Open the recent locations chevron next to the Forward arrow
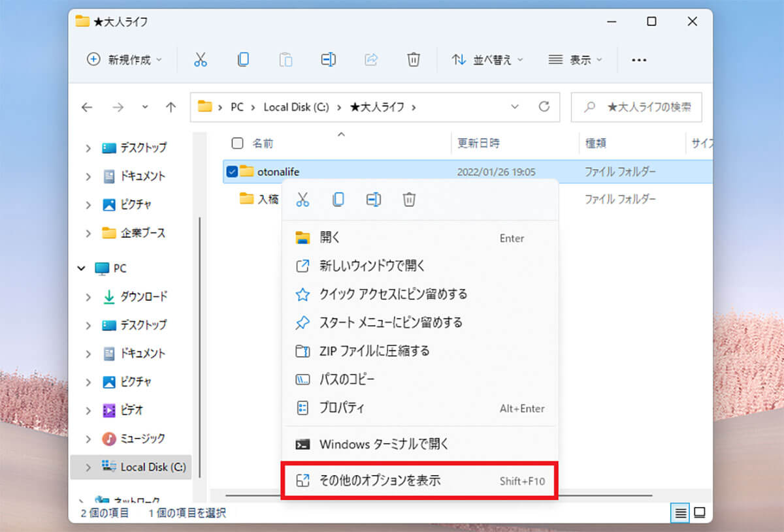Screen dimensions: 784x532 pos(145,108)
